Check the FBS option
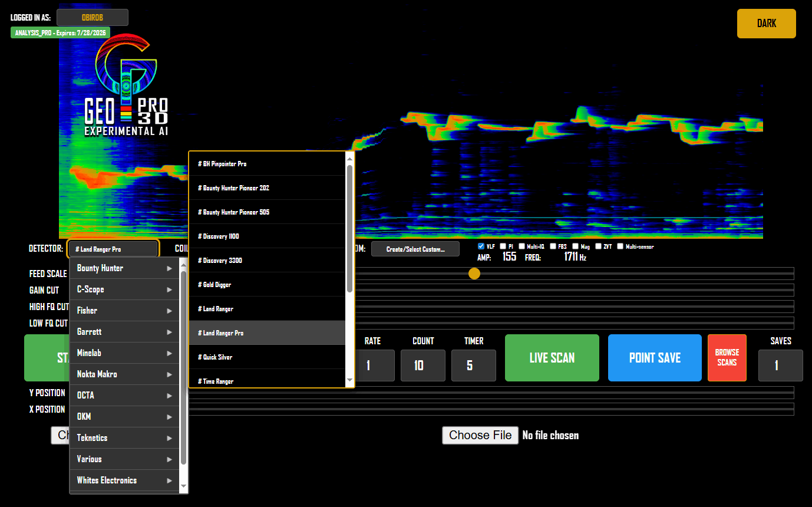 (552, 246)
